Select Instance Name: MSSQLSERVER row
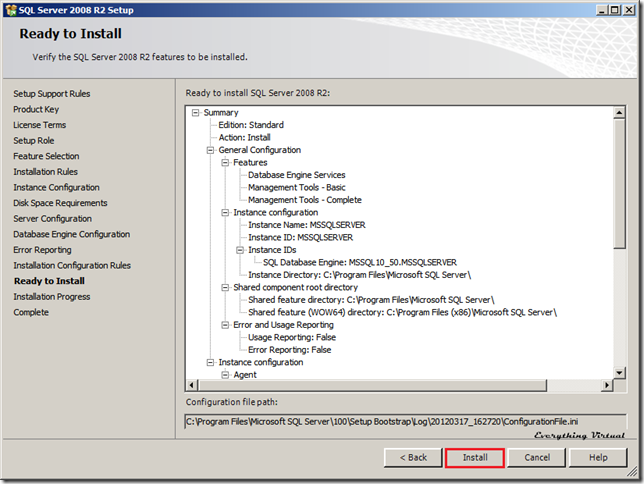 [306, 225]
